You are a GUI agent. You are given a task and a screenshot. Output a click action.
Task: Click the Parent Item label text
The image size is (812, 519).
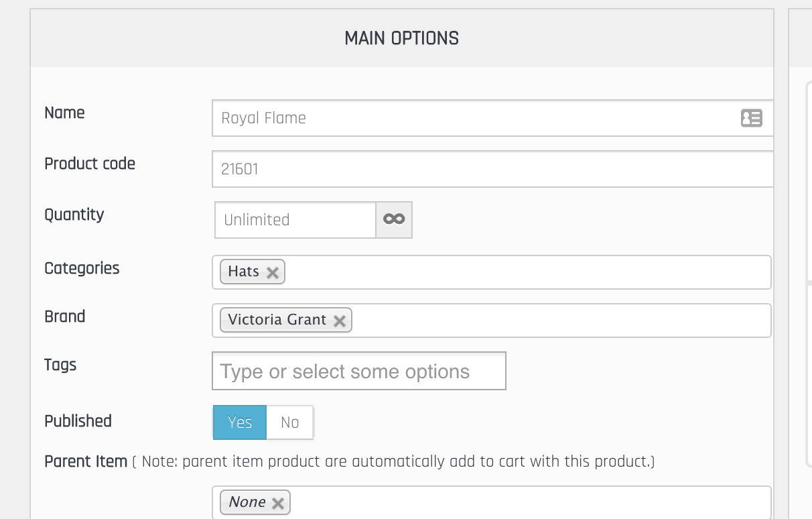pyautogui.click(x=85, y=461)
